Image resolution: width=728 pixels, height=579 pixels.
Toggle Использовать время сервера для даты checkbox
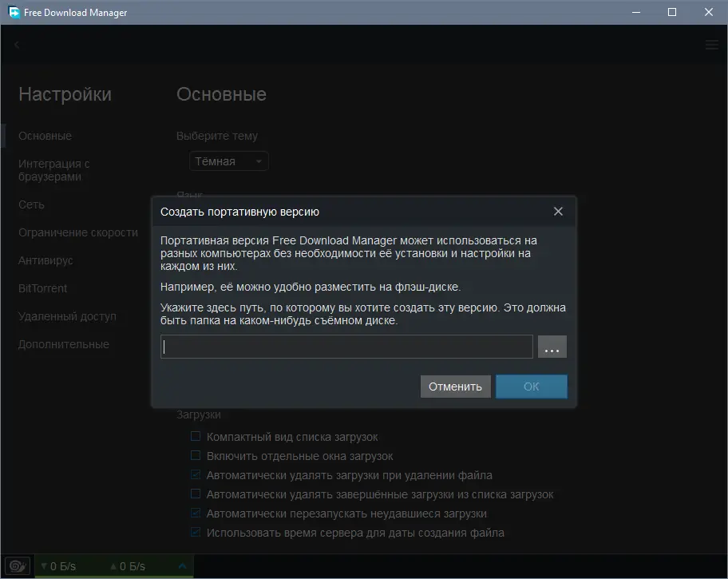tap(196, 532)
